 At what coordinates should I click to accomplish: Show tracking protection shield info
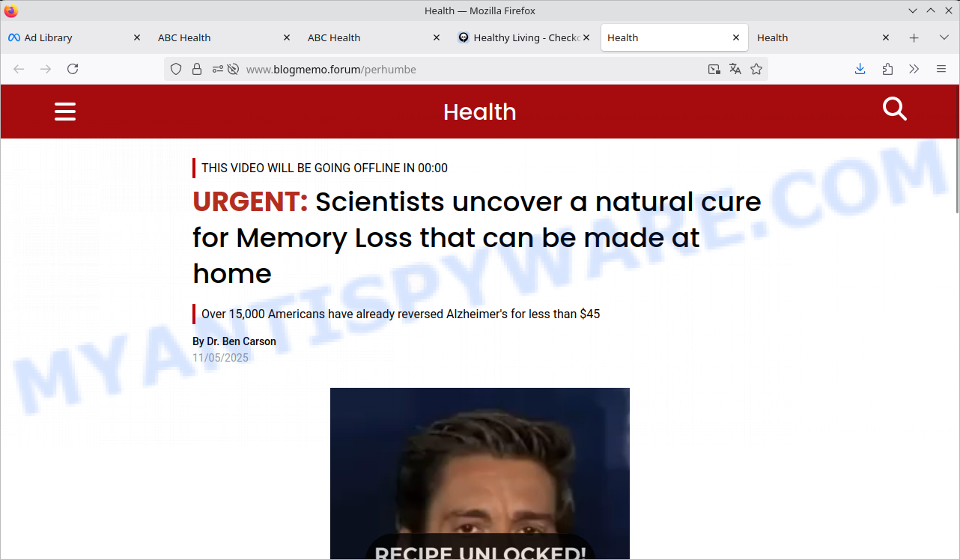coord(176,69)
